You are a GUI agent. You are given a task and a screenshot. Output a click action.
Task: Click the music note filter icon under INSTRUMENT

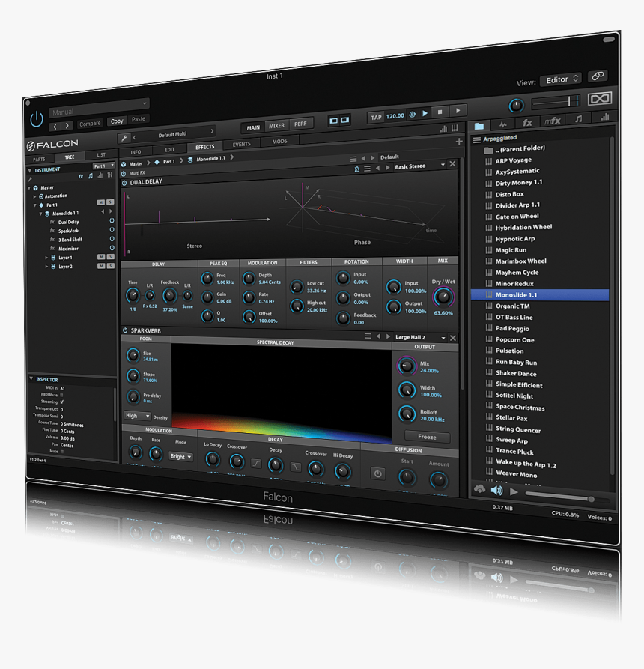[x=91, y=176]
